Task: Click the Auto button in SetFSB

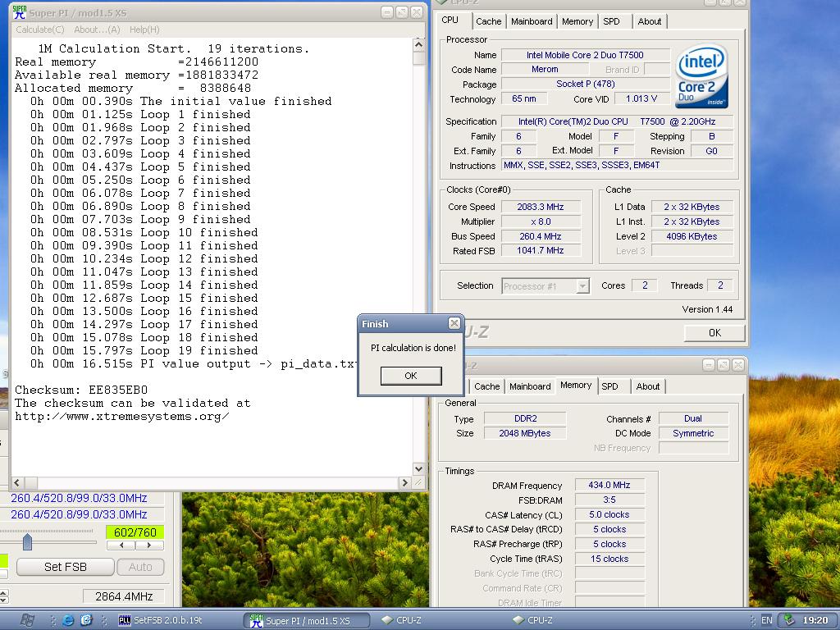Action: [139, 567]
